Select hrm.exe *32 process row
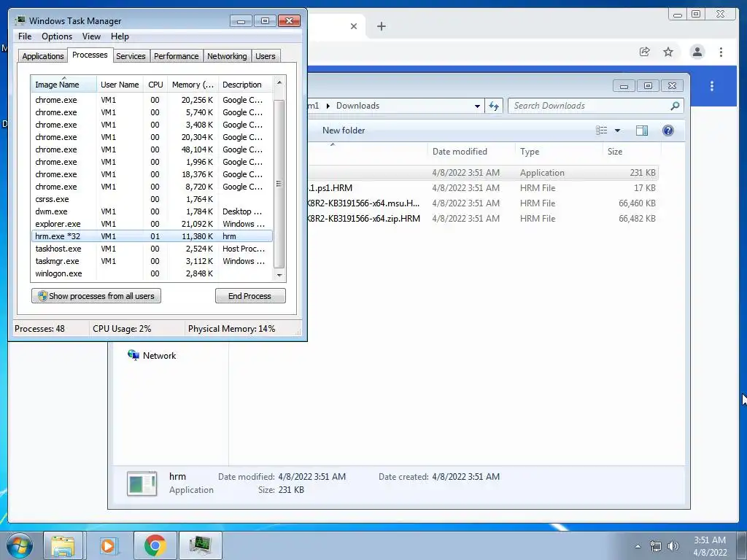Screen dimensions: 747x560 point(152,236)
